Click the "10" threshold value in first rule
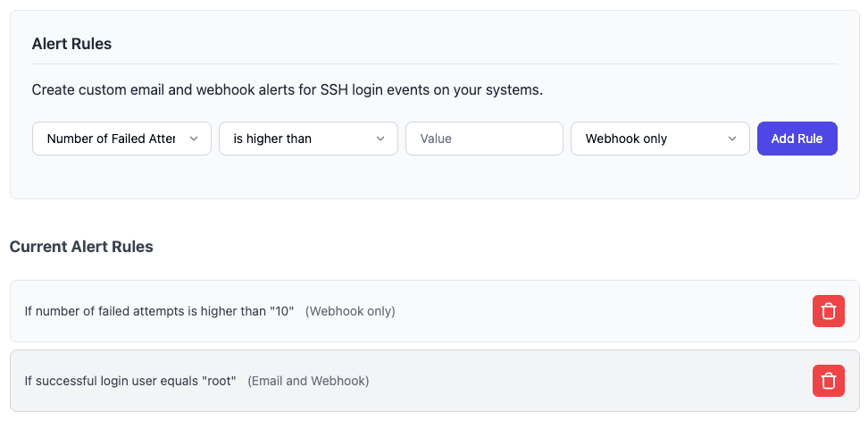 [x=282, y=311]
